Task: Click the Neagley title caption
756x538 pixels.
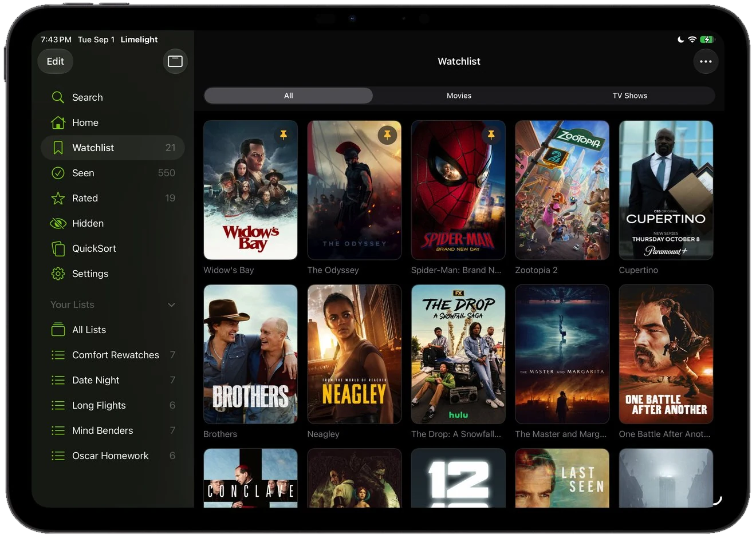Action: pyautogui.click(x=323, y=434)
